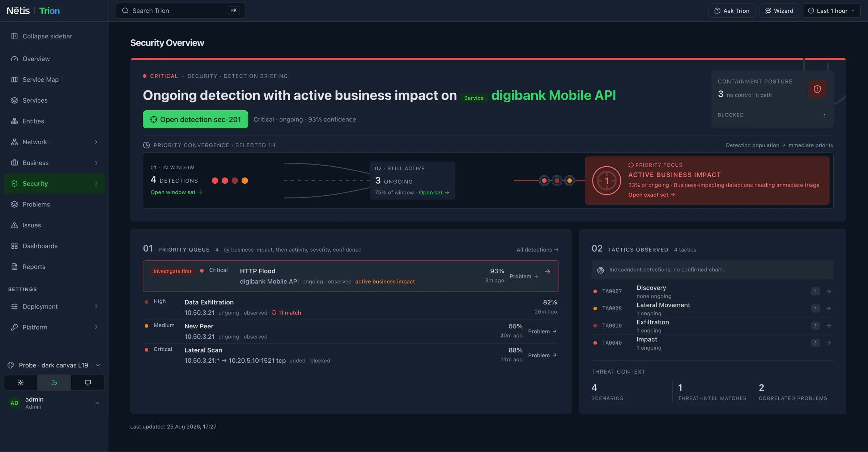Click Problem link on Lateral Scan row
This screenshot has height=452, width=868.
pos(542,355)
